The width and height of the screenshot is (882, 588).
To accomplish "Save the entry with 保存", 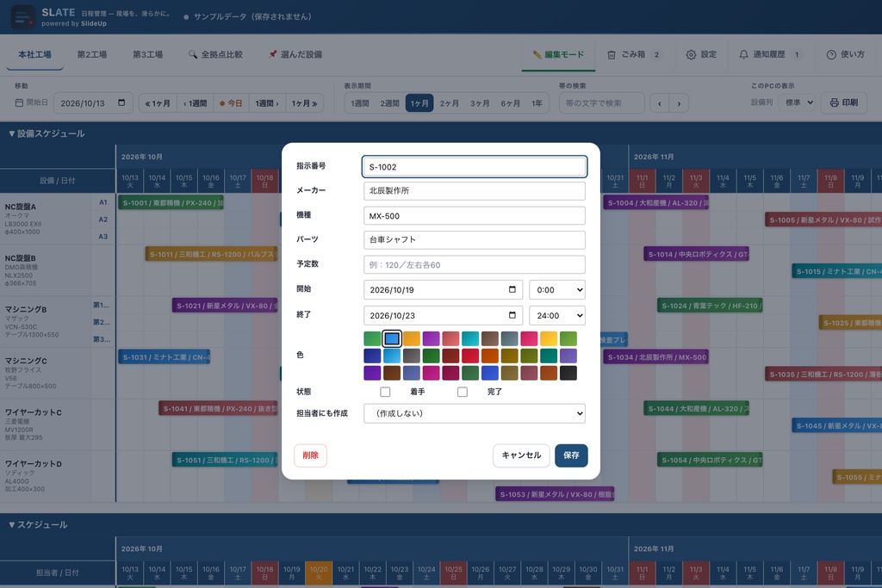I will point(571,455).
